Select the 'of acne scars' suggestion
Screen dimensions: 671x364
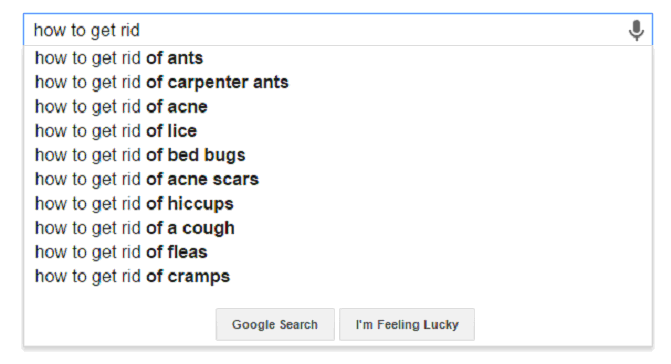coord(338,179)
